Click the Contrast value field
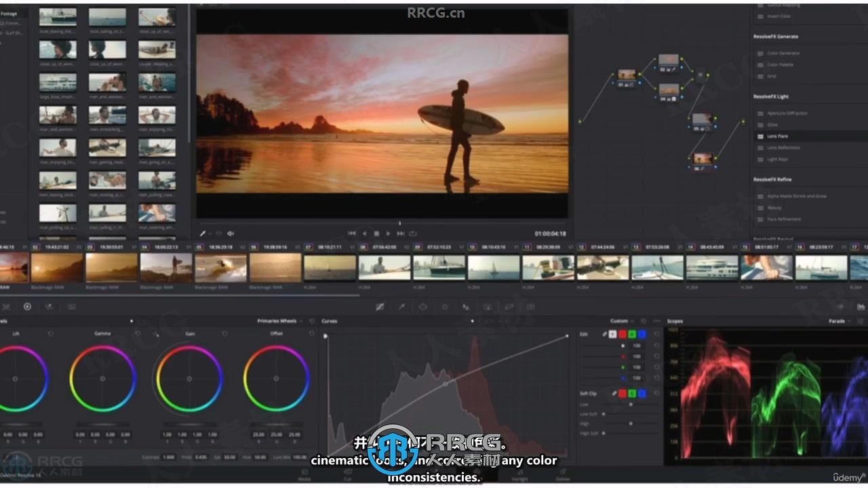 pyautogui.click(x=168, y=457)
